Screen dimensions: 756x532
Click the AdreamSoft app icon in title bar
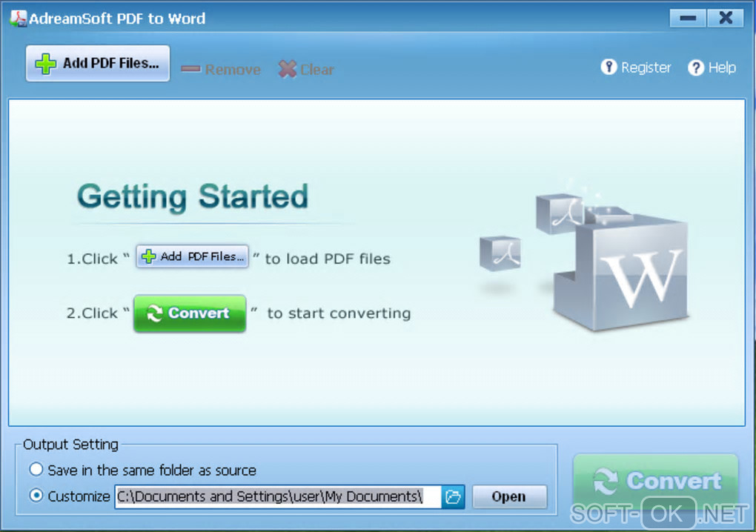point(19,18)
